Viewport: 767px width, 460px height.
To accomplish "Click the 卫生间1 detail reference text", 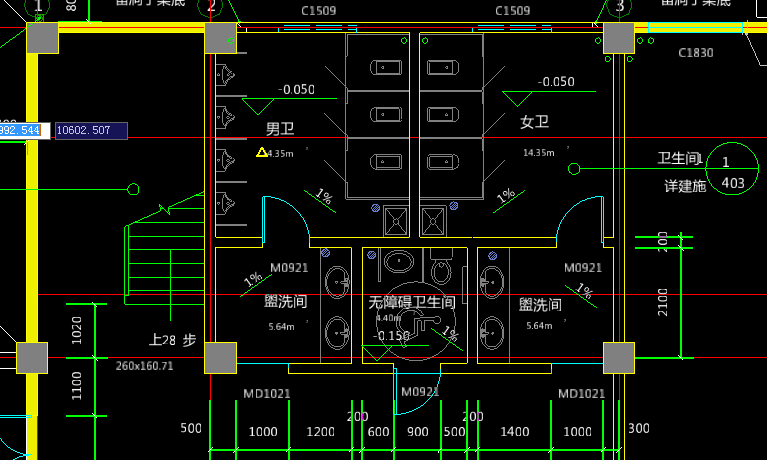I will 680,158.
